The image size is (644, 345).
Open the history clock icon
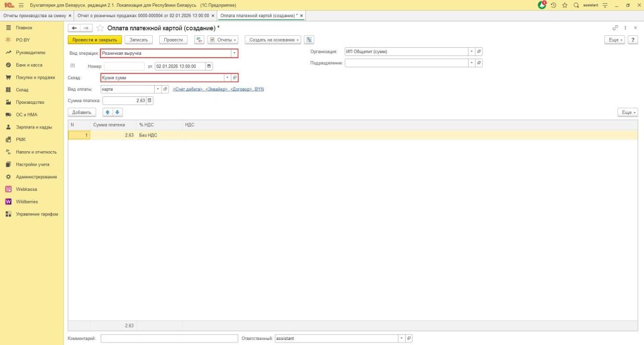553,5
